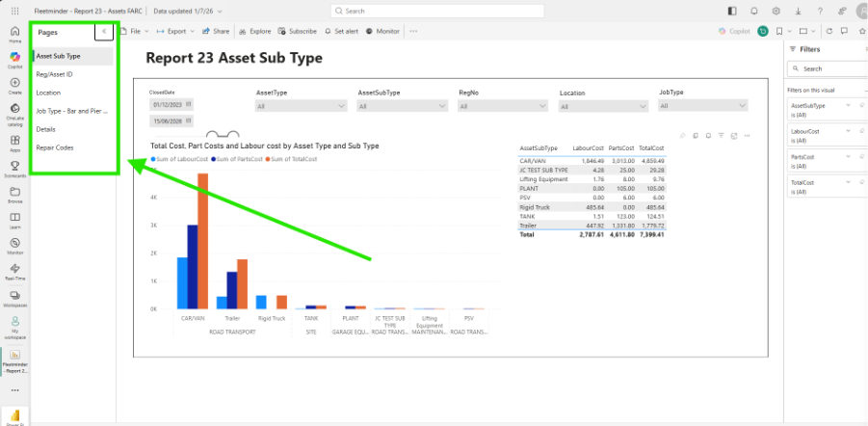868x426 pixels.
Task: Collapse the Pages pane with the chevron
Action: coord(104,32)
